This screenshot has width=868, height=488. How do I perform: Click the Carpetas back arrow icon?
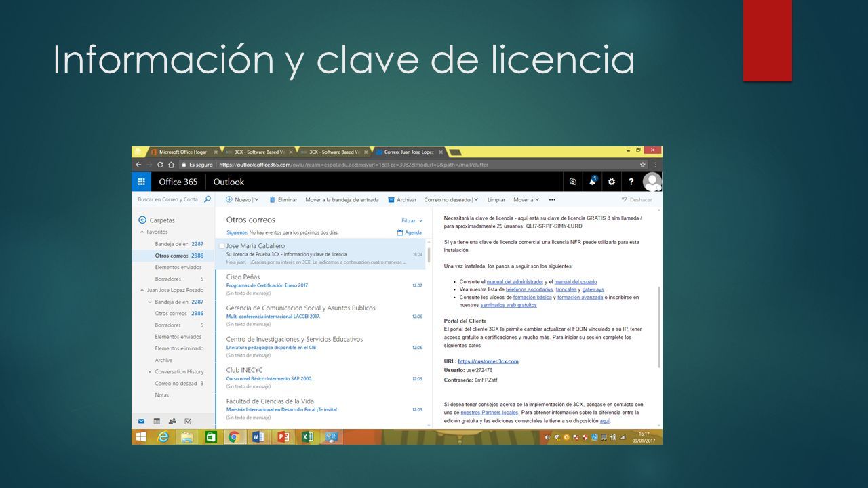[x=142, y=220]
